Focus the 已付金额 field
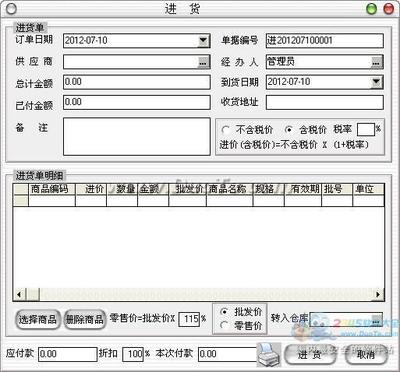 (137, 103)
